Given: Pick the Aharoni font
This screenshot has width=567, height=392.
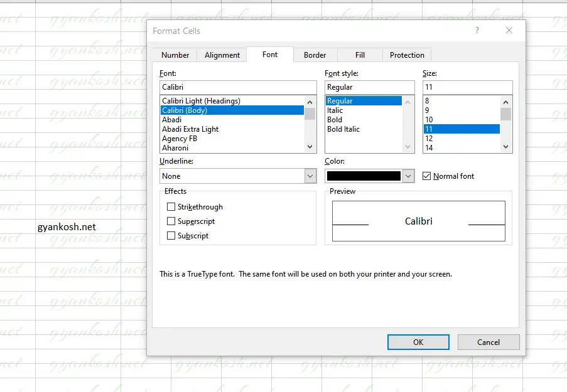Looking at the screenshot, I should pos(232,148).
